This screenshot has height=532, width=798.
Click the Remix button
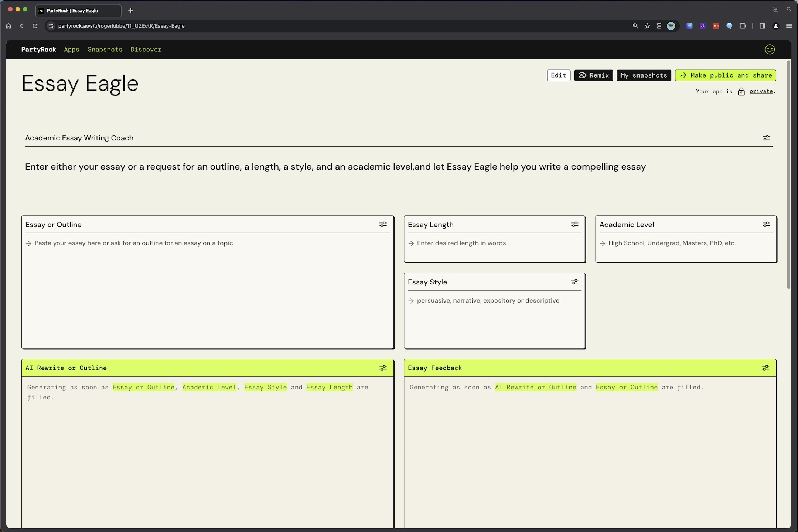coord(593,75)
